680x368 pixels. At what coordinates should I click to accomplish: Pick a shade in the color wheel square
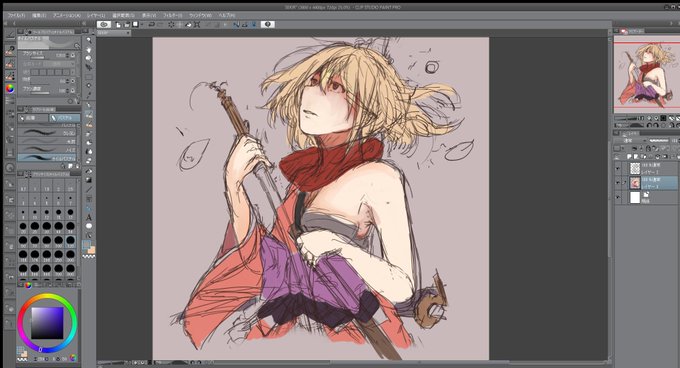pos(47,323)
